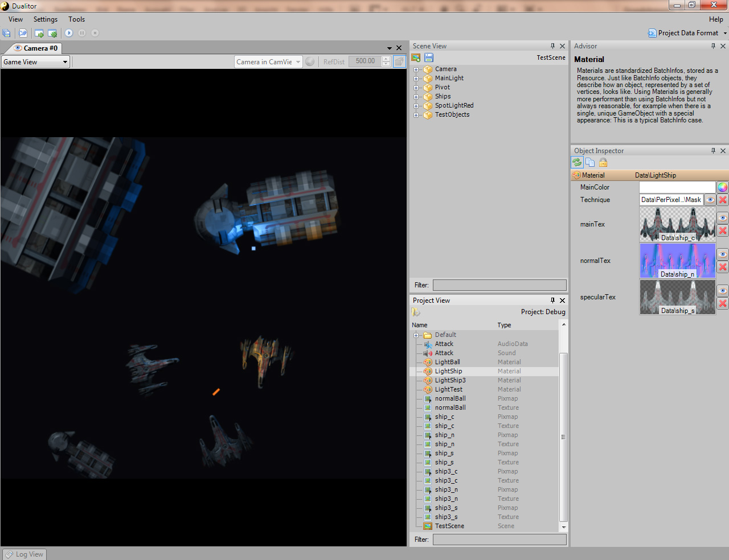729x560 pixels.
Task: Open the C# script editor icon
Action: point(23,33)
